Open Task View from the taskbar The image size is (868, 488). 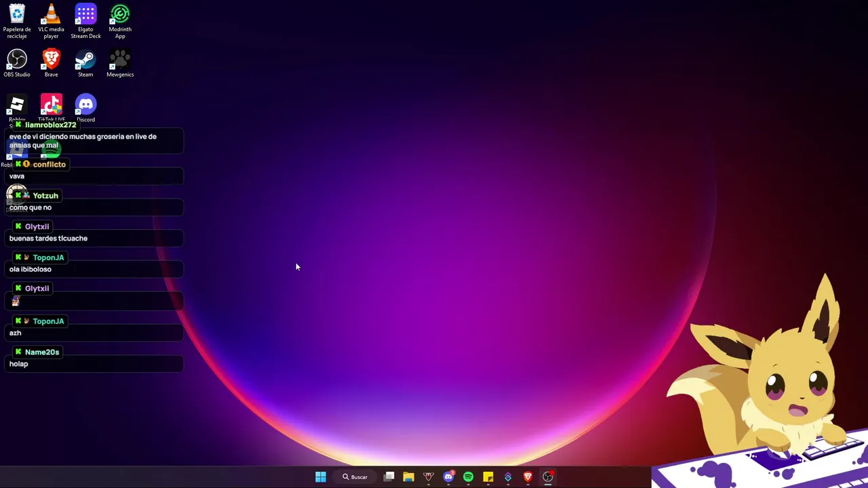point(389,477)
